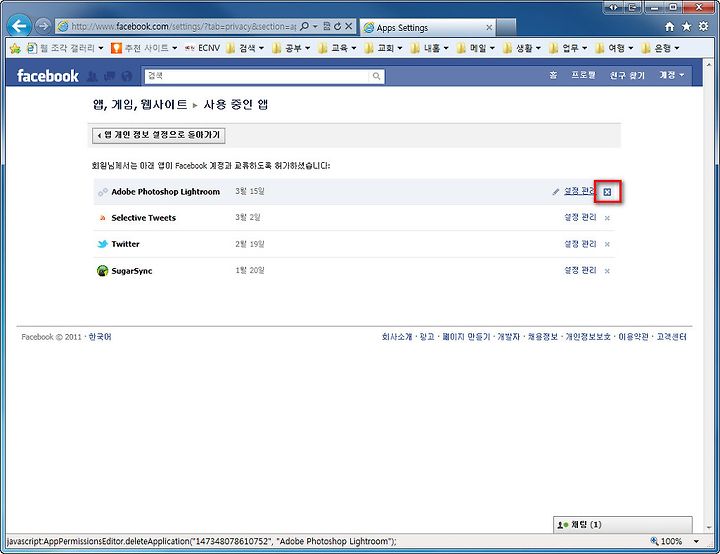Screen dimensions: 720x554
Task: Remove Adobe Photoshop Lightroom app with X
Action: click(607, 192)
